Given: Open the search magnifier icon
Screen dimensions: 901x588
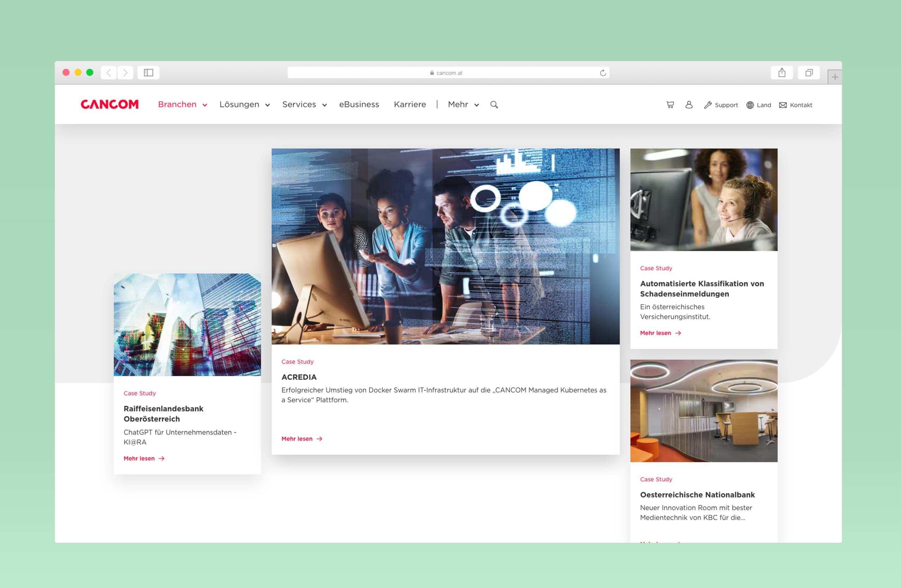Looking at the screenshot, I should point(494,105).
